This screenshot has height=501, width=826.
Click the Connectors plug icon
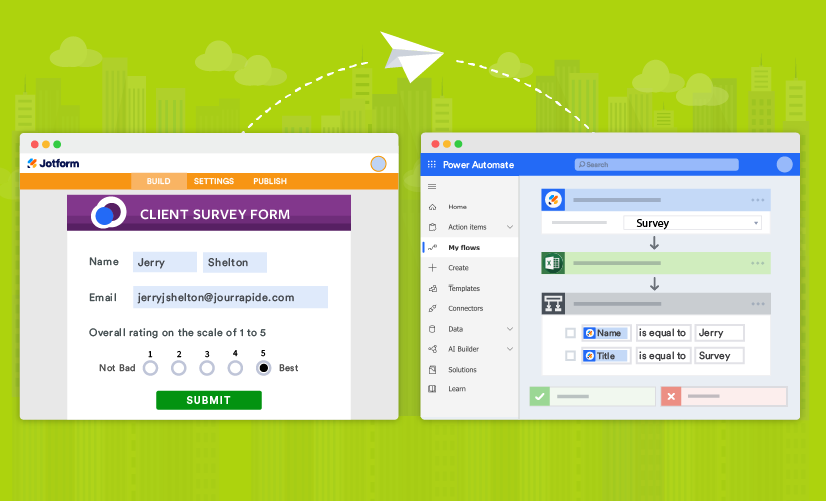point(432,308)
